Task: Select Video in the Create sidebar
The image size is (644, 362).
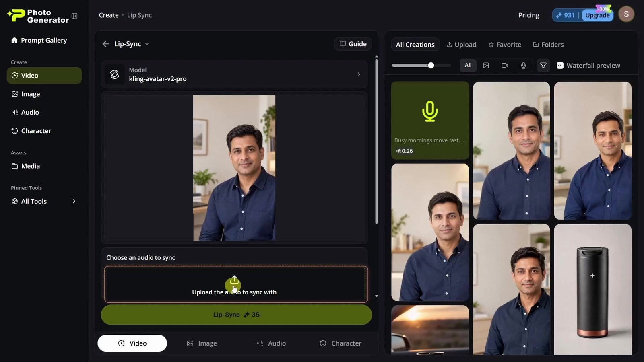Action: click(44, 75)
